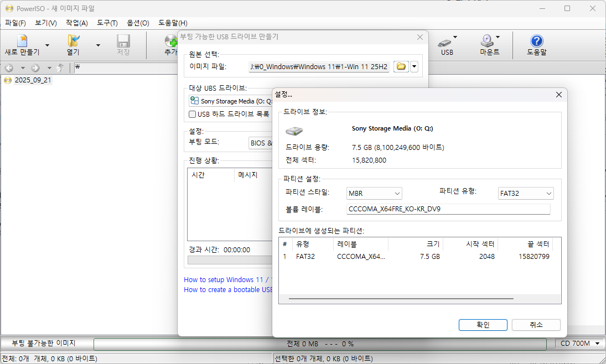The width and height of the screenshot is (606, 364).
Task: Toggle the USB 하드 드라이브 목록 checkbox
Action: (x=192, y=114)
